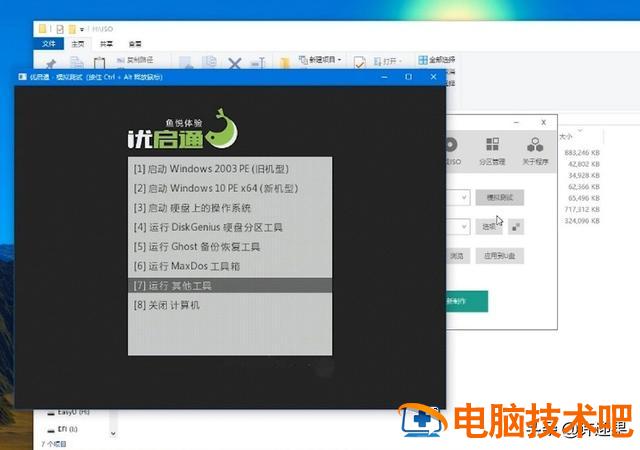Click file size 62,366 KB
This screenshot has height=450, width=640.
point(584,187)
